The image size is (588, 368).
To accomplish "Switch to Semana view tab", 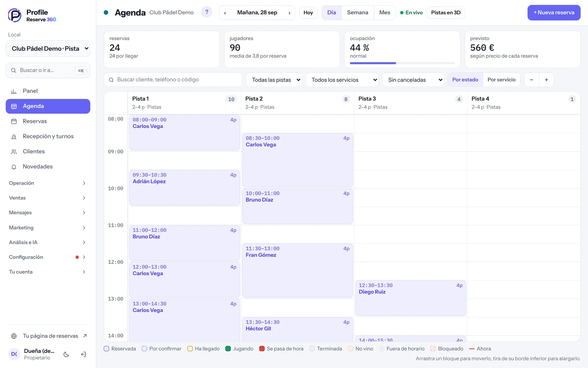I will point(358,13).
